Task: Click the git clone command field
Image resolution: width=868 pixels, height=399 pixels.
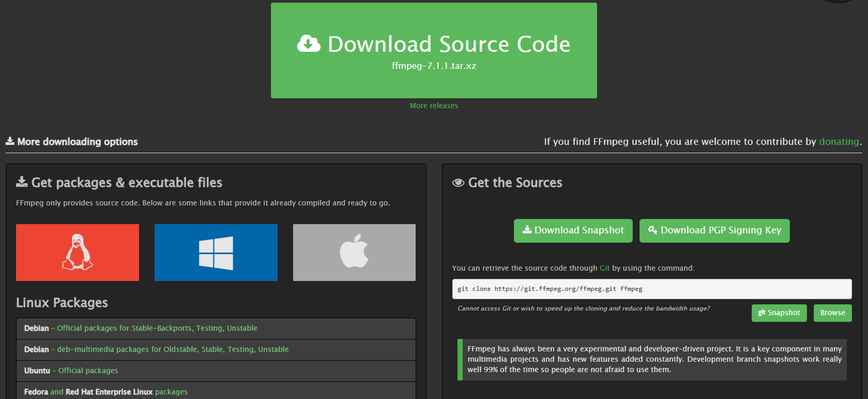Action: coord(652,289)
